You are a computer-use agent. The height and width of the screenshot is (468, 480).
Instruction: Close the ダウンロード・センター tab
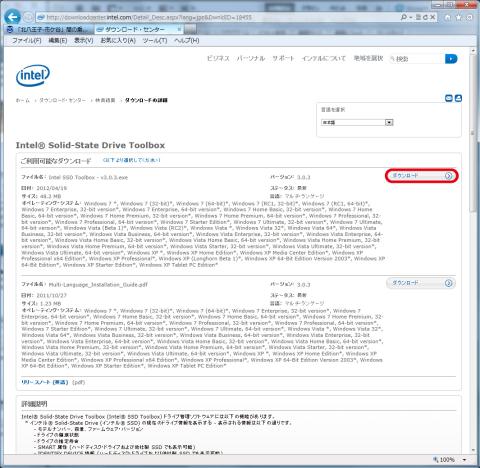pos(179,29)
